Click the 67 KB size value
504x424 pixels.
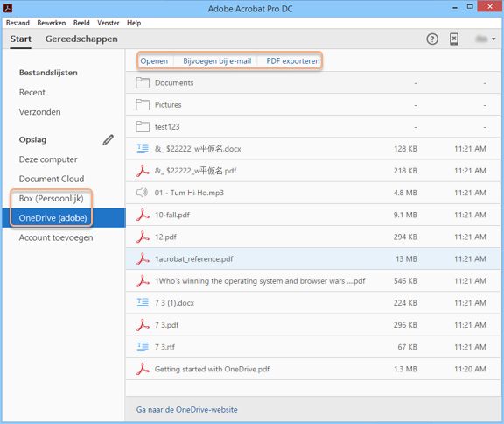pyautogui.click(x=407, y=347)
